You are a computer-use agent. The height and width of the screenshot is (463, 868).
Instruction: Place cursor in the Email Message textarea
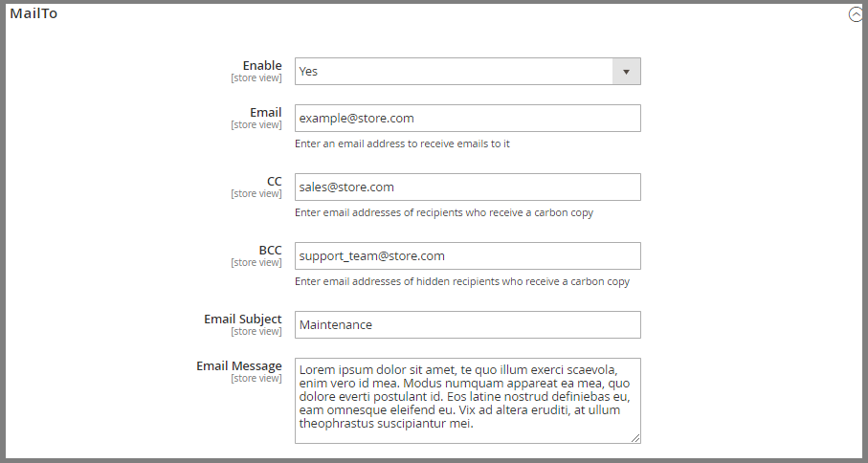point(467,401)
